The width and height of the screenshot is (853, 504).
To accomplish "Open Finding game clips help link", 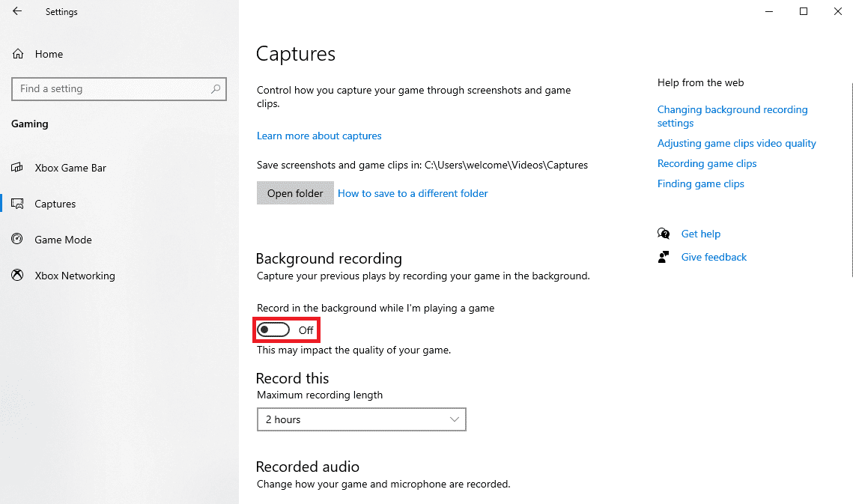I will (700, 183).
